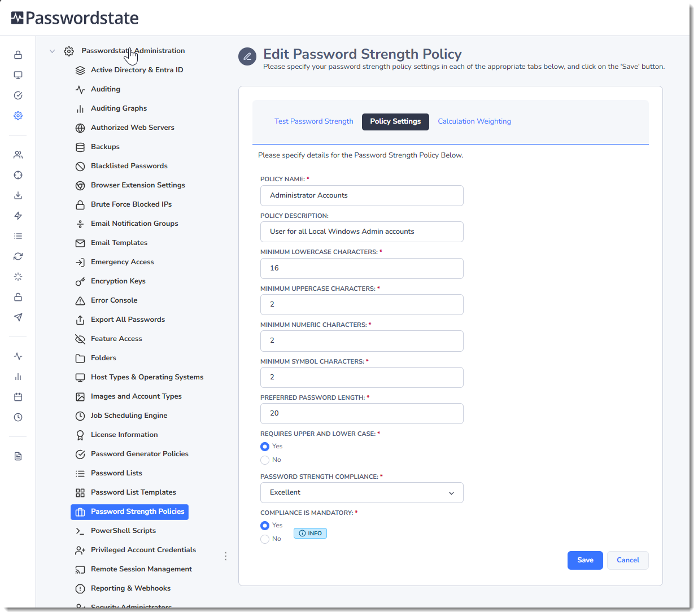This screenshot has height=616, width=698.
Task: Go to Backups in the administration menu
Action: pos(105,147)
